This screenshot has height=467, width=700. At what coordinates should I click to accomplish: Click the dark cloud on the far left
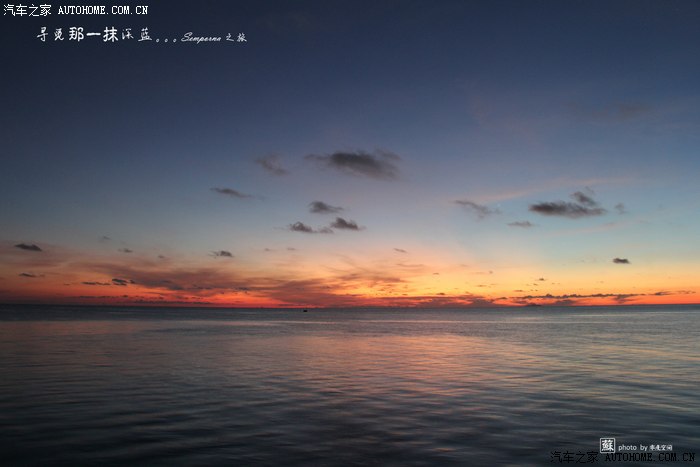coord(28,247)
